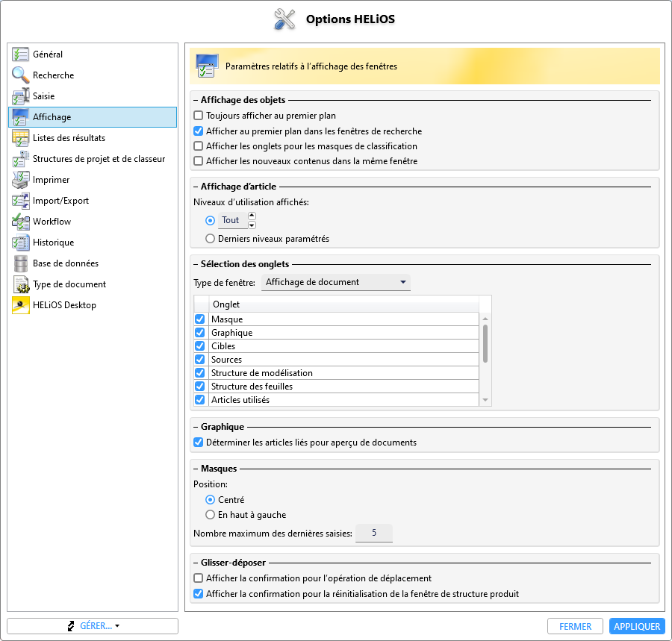The height and width of the screenshot is (641, 672).
Task: Open the GÉRER dropdown menu
Action: 93,626
